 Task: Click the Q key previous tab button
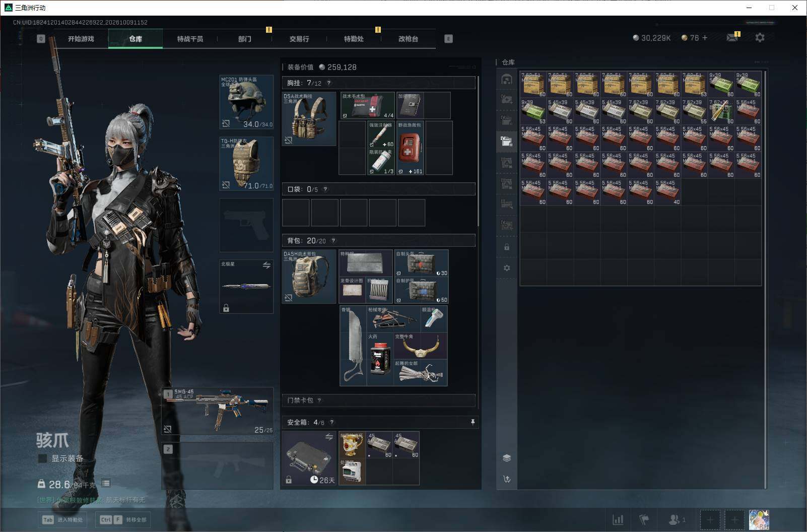[41, 39]
